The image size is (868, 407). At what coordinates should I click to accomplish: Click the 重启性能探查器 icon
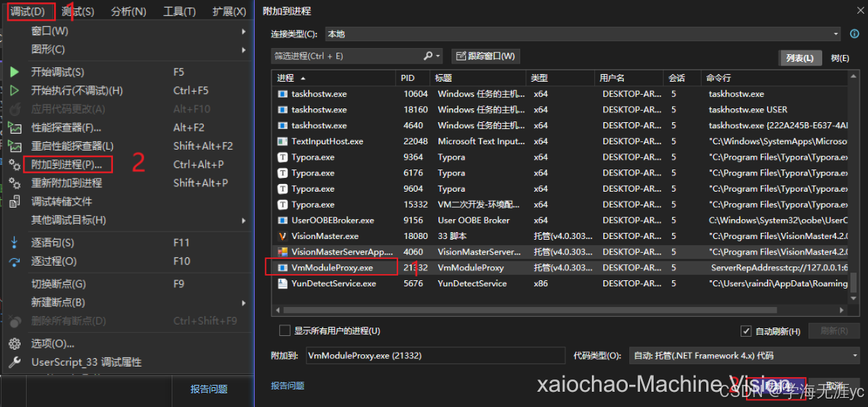coord(14,147)
